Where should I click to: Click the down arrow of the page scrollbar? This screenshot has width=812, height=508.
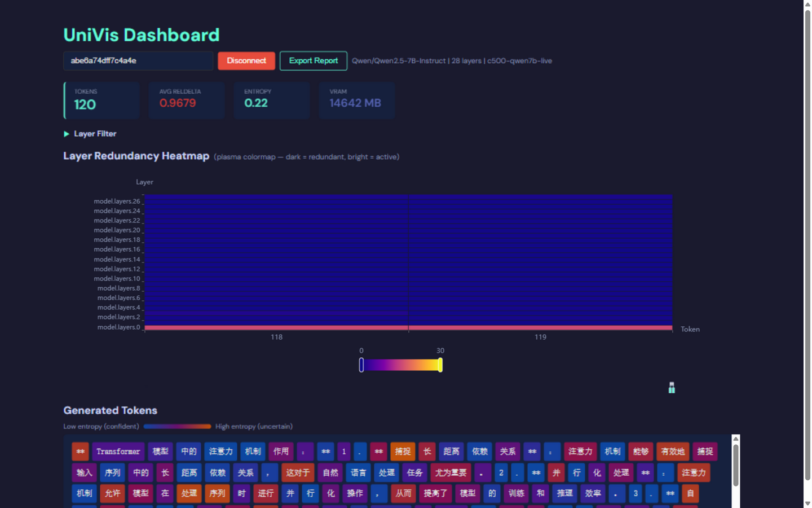(x=807, y=503)
